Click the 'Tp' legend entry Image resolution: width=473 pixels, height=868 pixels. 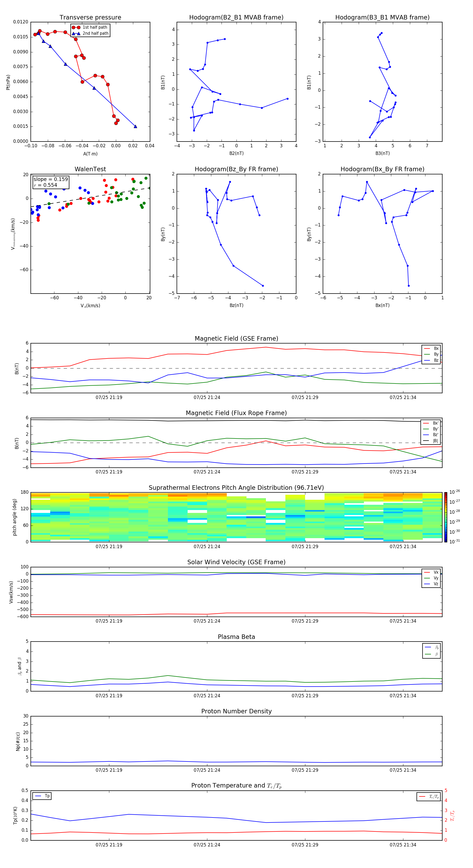[42, 796]
